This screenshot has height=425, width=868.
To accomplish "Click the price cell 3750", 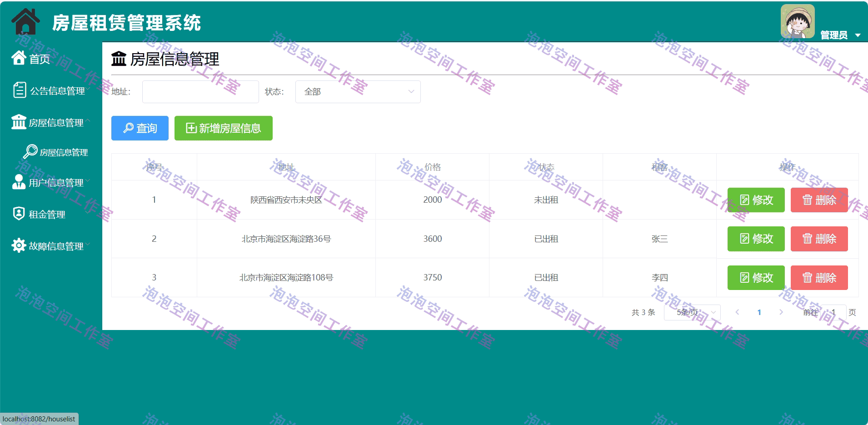I will pyautogui.click(x=433, y=278).
